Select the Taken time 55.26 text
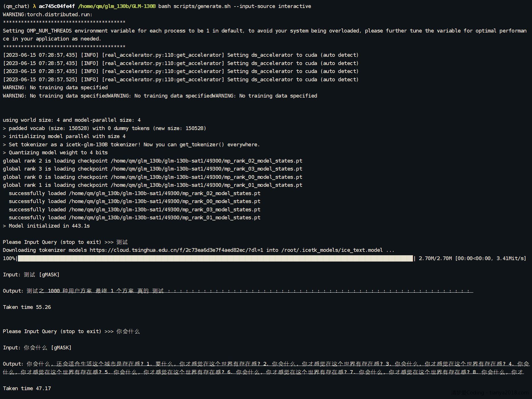 pos(27,307)
